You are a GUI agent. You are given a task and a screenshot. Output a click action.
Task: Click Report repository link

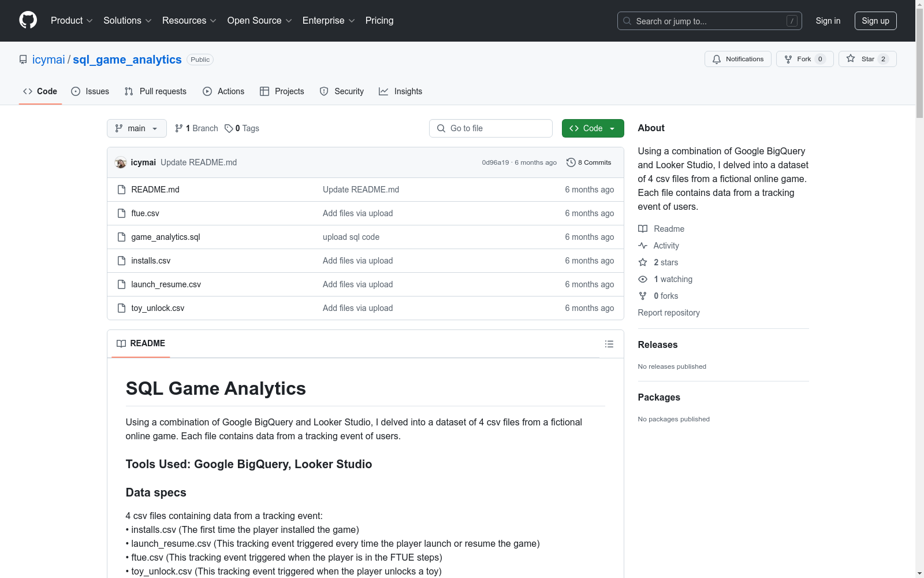(x=669, y=313)
